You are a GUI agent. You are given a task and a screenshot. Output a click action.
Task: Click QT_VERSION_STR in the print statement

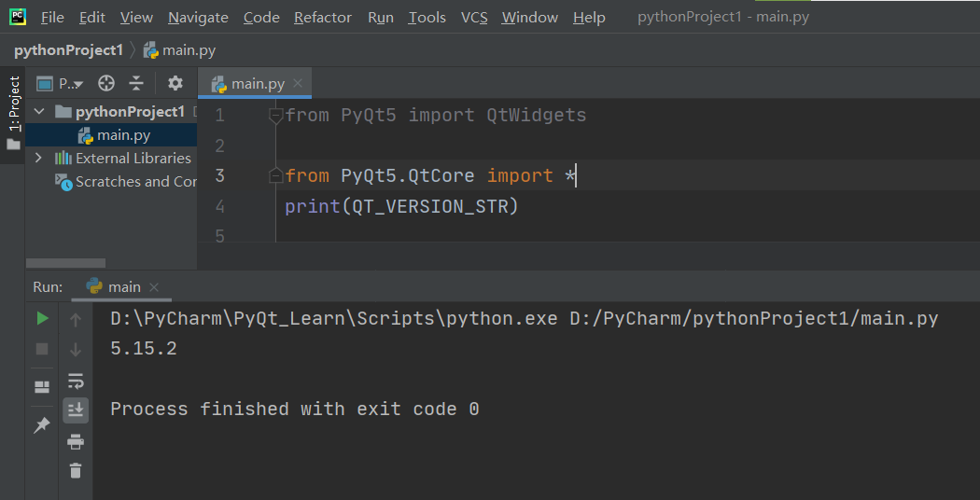430,206
